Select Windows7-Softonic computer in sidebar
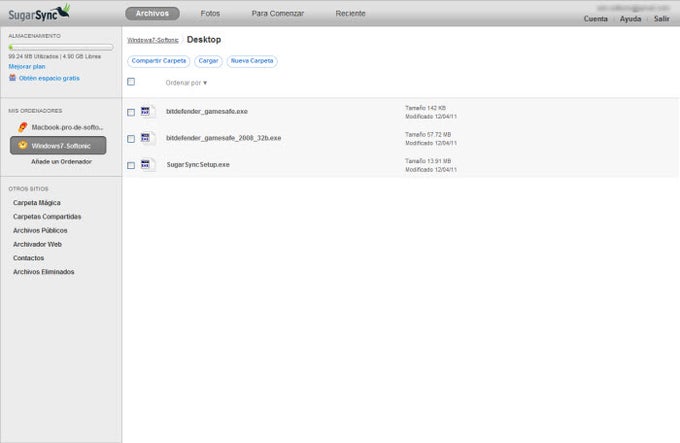The width and height of the screenshot is (680, 443). pos(58,145)
